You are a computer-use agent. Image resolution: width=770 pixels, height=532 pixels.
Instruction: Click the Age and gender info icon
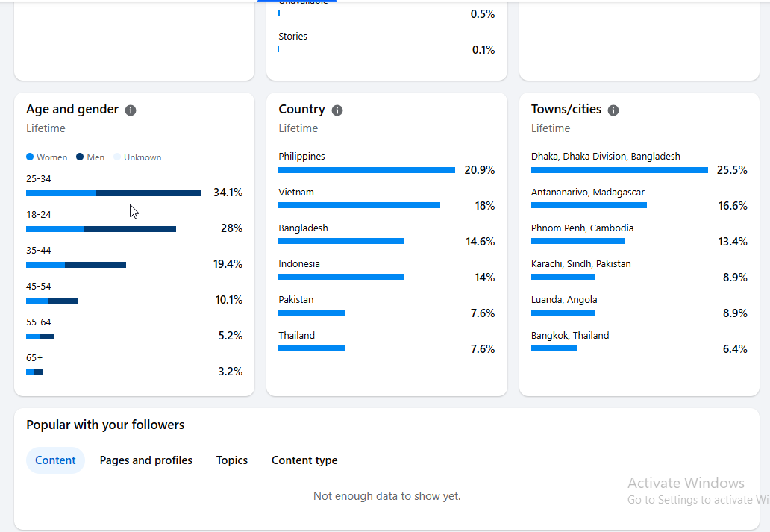click(130, 110)
